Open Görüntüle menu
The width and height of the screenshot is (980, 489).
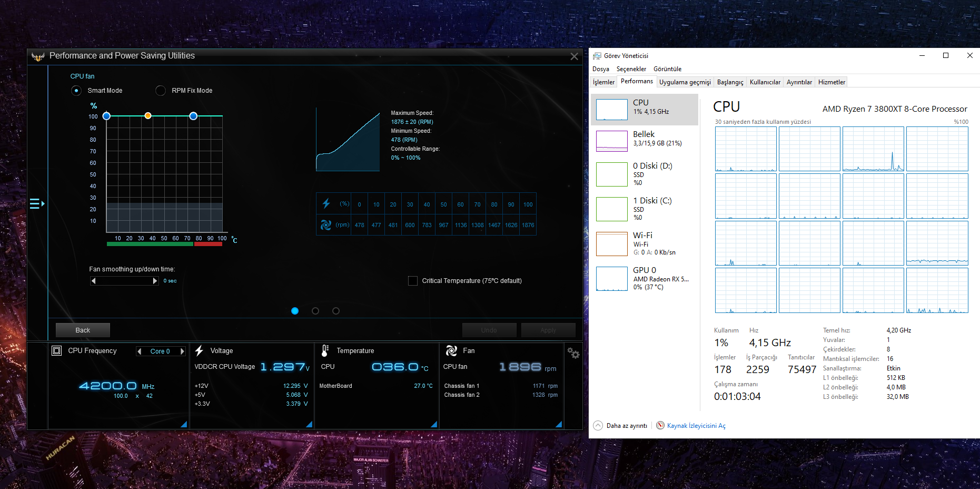coord(667,69)
